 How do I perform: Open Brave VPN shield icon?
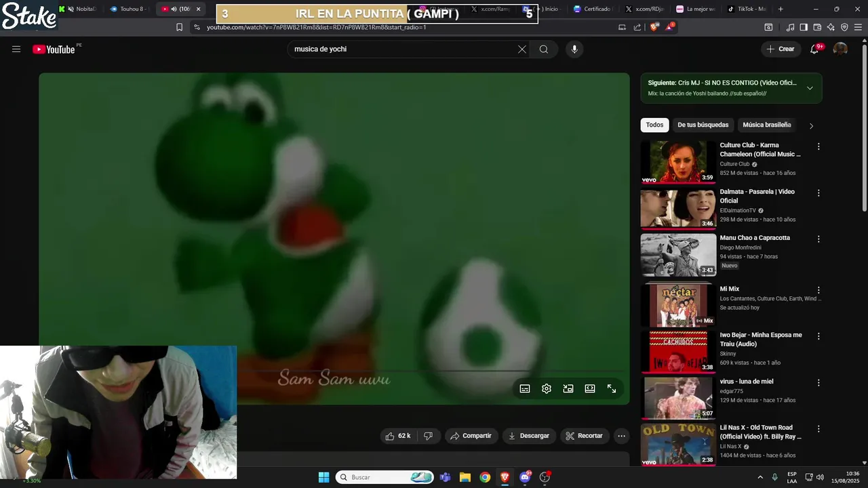coord(844,27)
